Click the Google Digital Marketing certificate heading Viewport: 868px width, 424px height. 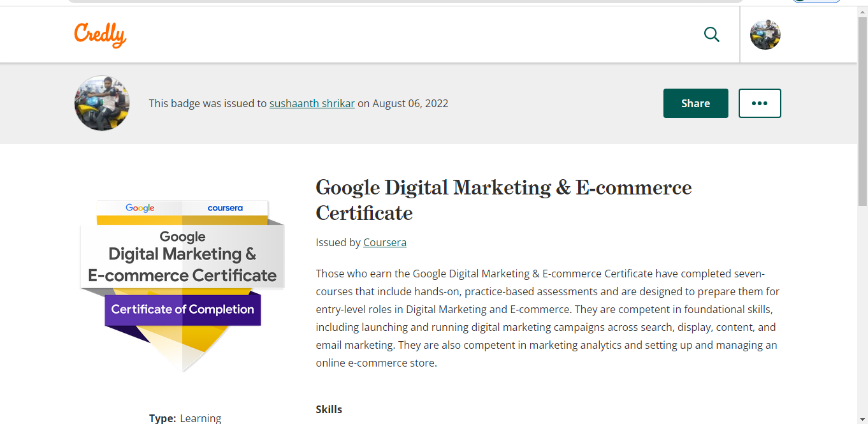(x=503, y=200)
